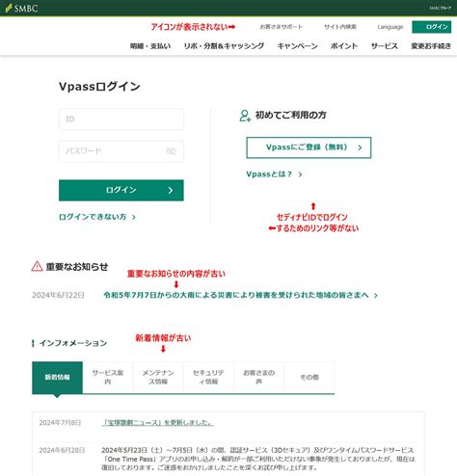
Task: Focus the パスワード input field
Action: pyautogui.click(x=121, y=151)
